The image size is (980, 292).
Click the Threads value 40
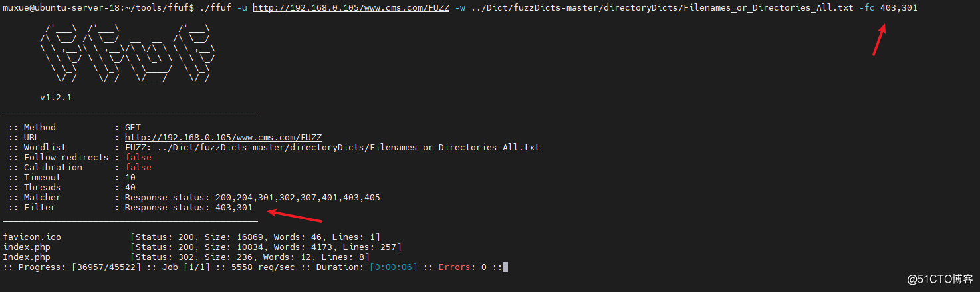(130, 187)
